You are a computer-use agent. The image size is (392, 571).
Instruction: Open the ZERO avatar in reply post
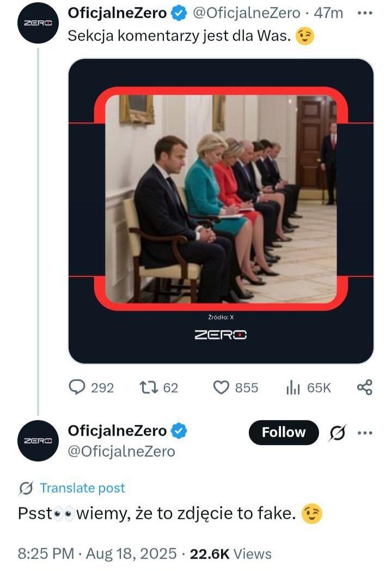point(38,440)
